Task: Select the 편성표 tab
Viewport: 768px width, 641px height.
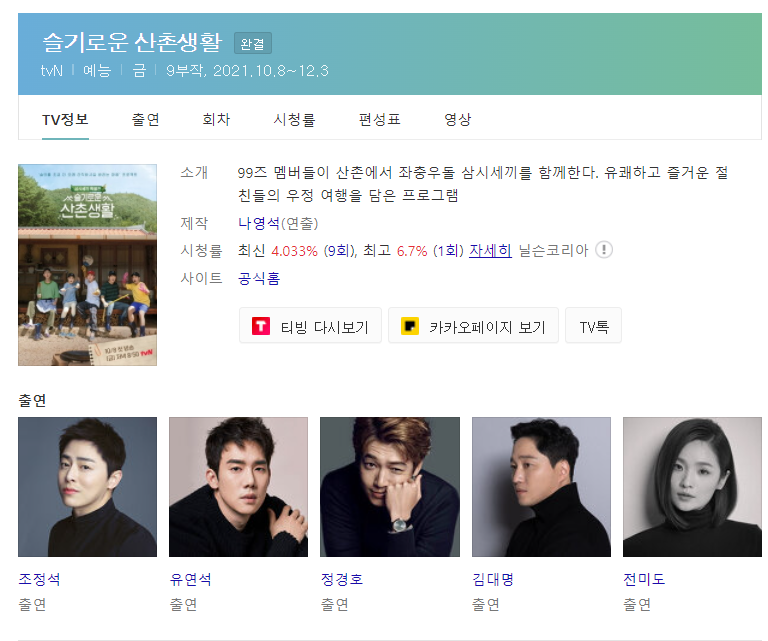Action: click(x=380, y=119)
